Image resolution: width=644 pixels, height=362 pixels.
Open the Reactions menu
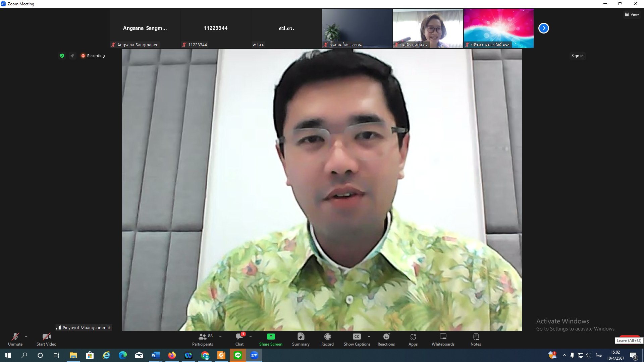(386, 339)
